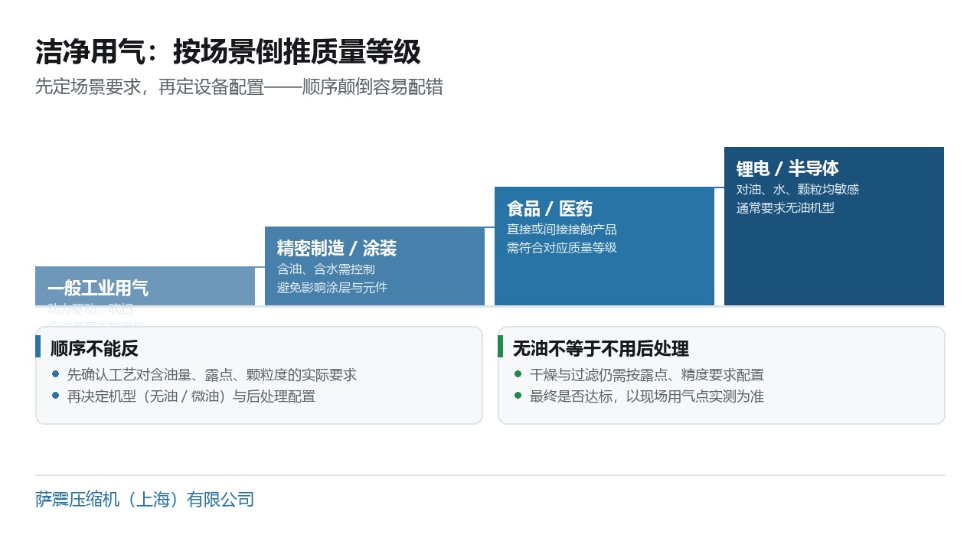Click the 精密制造 / 涂装 heading

(x=336, y=249)
